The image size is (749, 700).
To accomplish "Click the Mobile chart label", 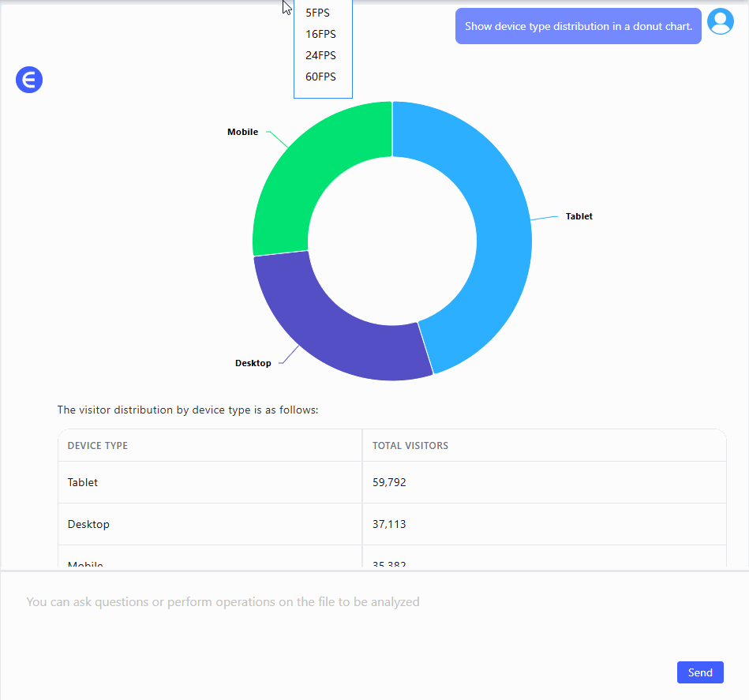I will click(242, 132).
